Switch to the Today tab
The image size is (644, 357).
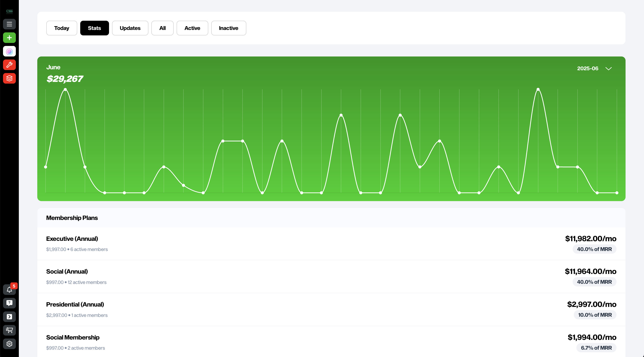62,28
